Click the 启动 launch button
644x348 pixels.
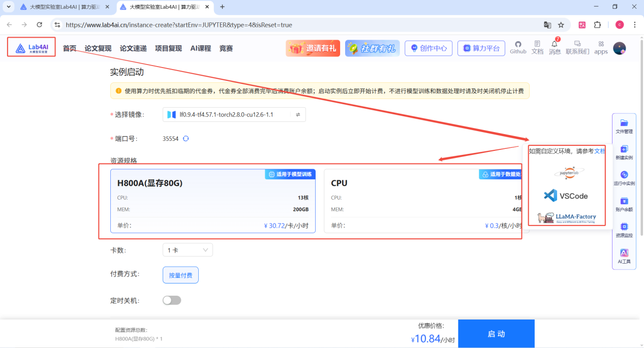(x=496, y=334)
